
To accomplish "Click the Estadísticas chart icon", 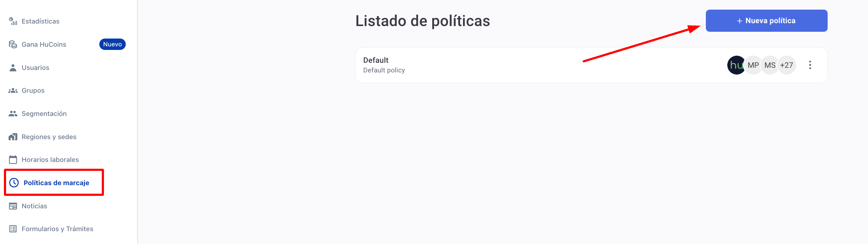I will (x=13, y=21).
